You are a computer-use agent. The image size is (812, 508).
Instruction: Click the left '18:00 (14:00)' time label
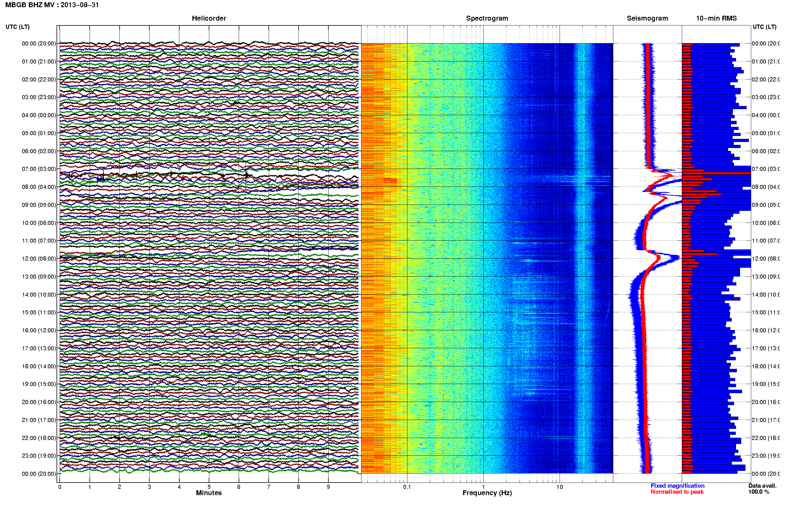(39, 366)
